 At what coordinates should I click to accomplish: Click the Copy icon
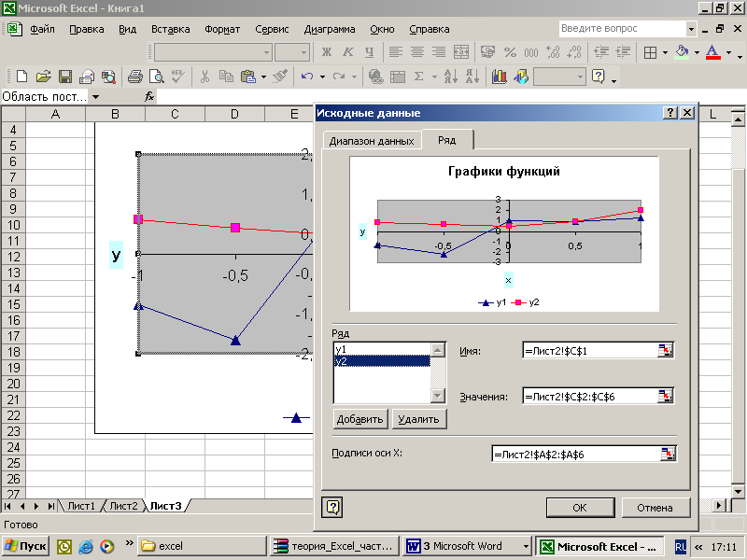[x=226, y=77]
